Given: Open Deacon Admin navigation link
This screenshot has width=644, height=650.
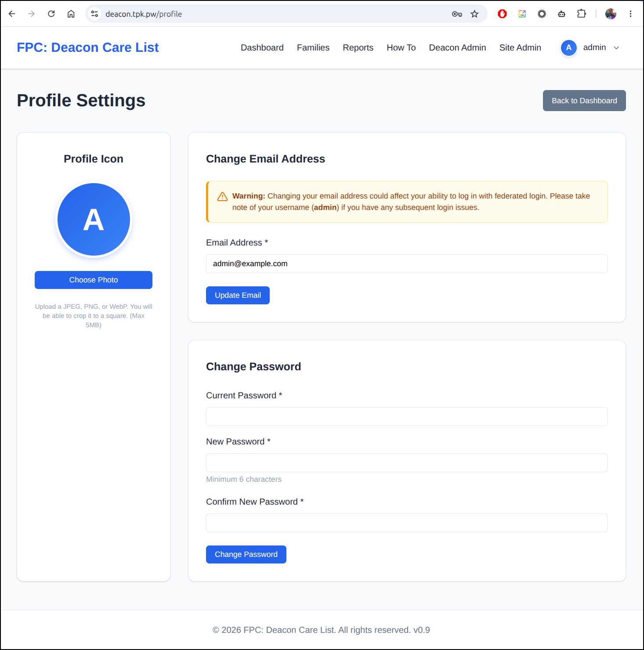Looking at the screenshot, I should [x=457, y=47].
